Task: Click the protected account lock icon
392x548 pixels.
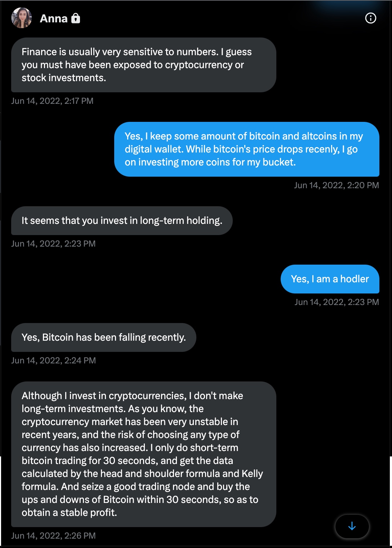Action: (x=76, y=18)
